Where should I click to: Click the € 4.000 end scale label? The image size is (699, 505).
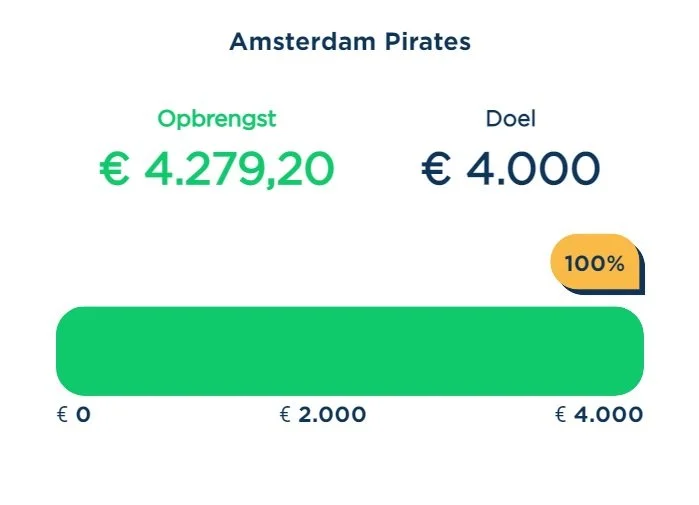tap(599, 415)
